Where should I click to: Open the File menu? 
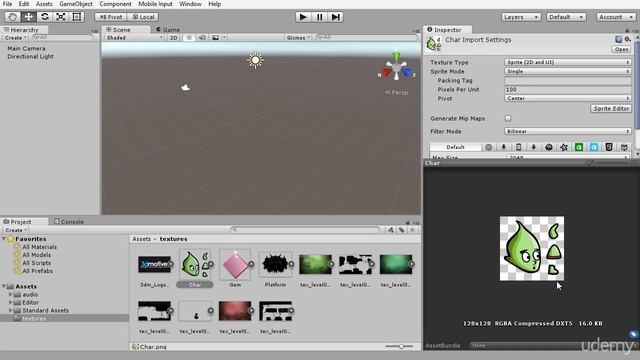(x=7, y=4)
